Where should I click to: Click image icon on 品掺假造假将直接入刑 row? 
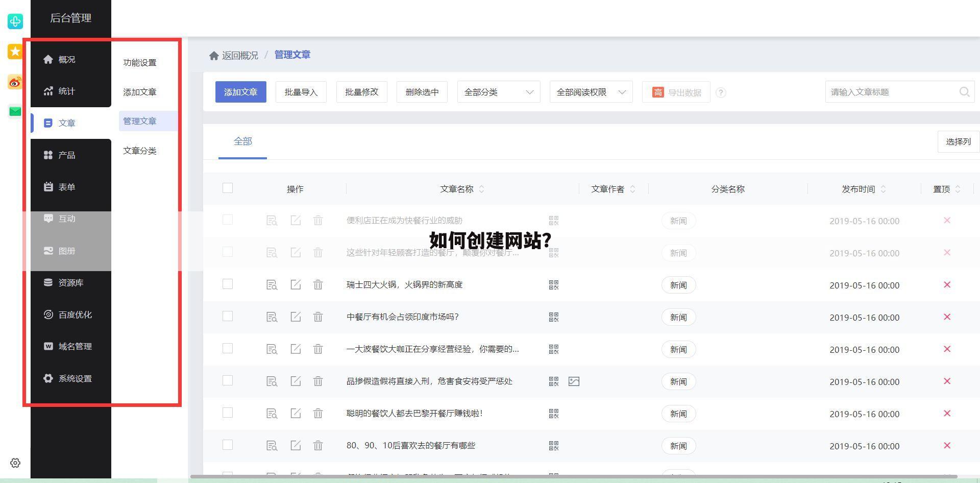tap(574, 381)
